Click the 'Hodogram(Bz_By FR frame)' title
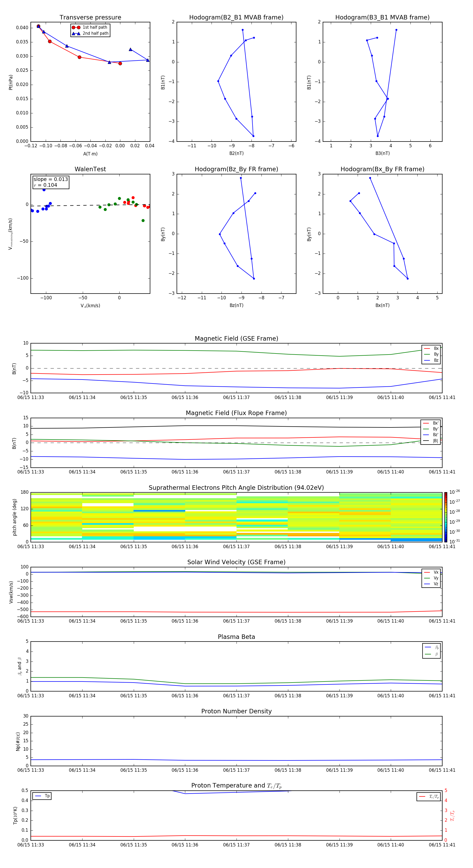Image resolution: width=473 pixels, height=868 pixels. [x=236, y=169]
